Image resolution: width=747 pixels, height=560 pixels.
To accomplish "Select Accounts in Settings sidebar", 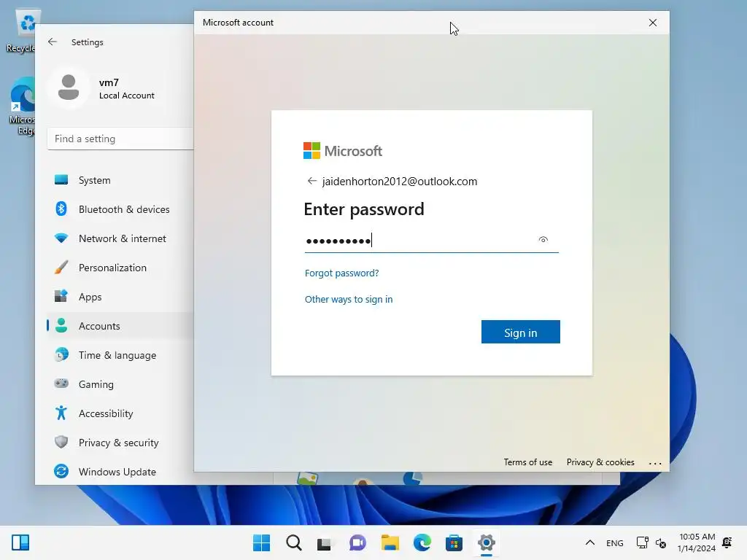I will tap(120, 326).
